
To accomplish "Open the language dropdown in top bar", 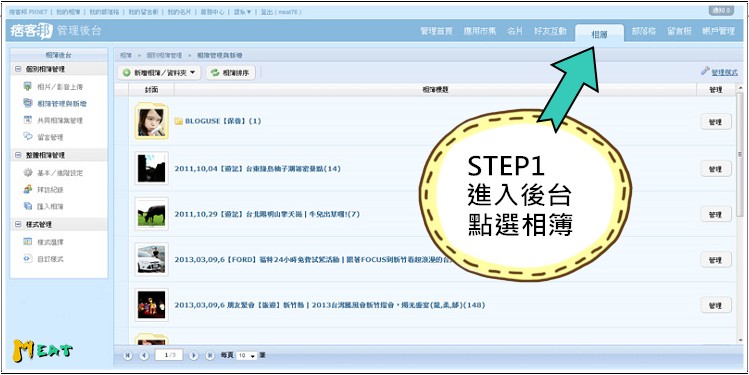I will [x=243, y=12].
